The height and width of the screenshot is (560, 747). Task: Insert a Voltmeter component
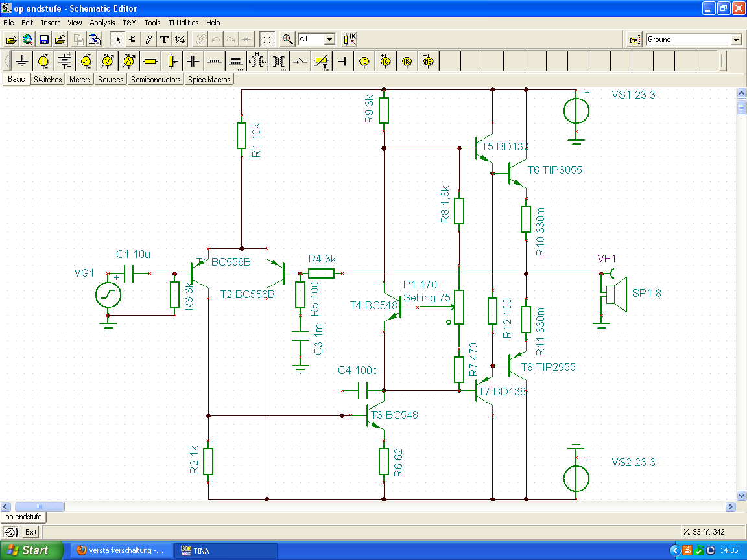click(108, 62)
